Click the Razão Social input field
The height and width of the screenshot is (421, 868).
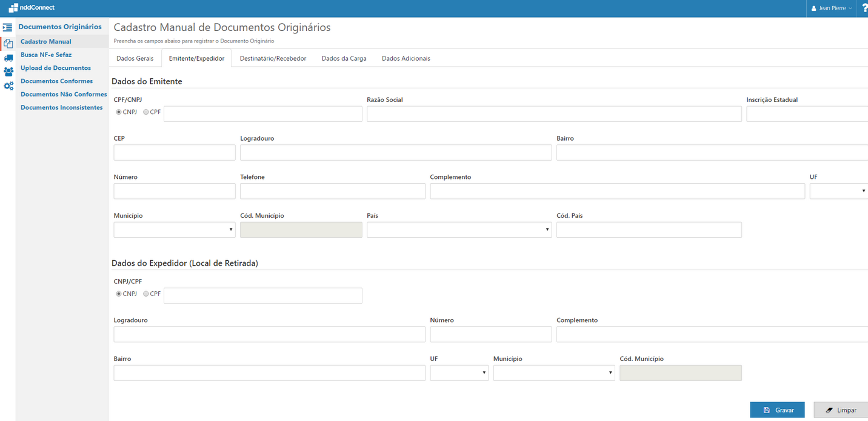(x=554, y=114)
